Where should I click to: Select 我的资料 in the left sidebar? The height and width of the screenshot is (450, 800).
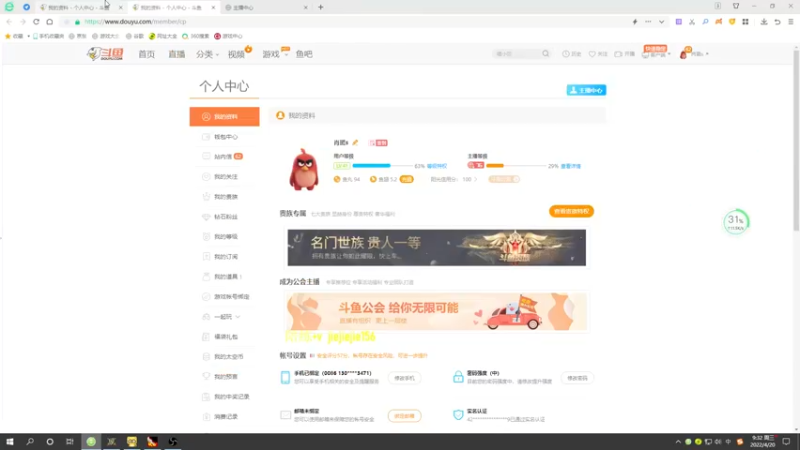tap(224, 117)
